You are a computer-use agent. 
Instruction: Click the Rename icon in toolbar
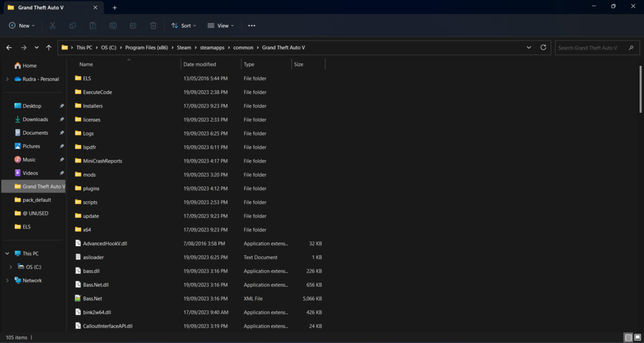tap(113, 26)
